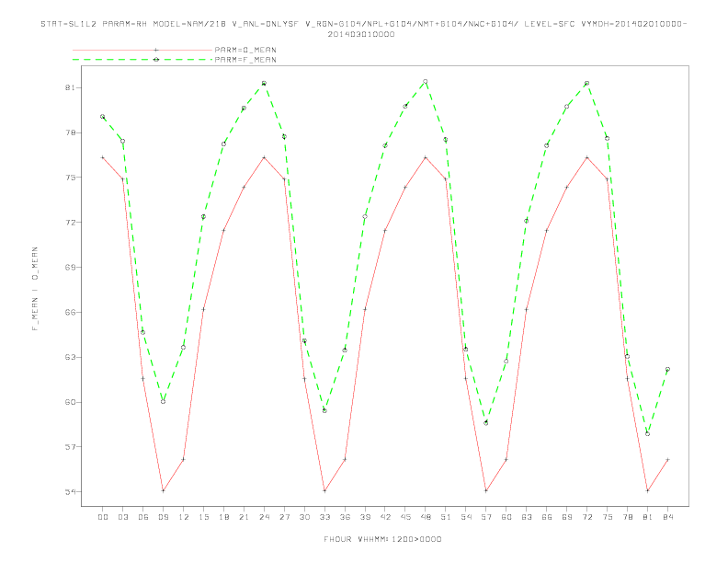The height and width of the screenshot is (563, 728).
Task: Click the PARM=F_MEAN legend label
Action: point(245,60)
